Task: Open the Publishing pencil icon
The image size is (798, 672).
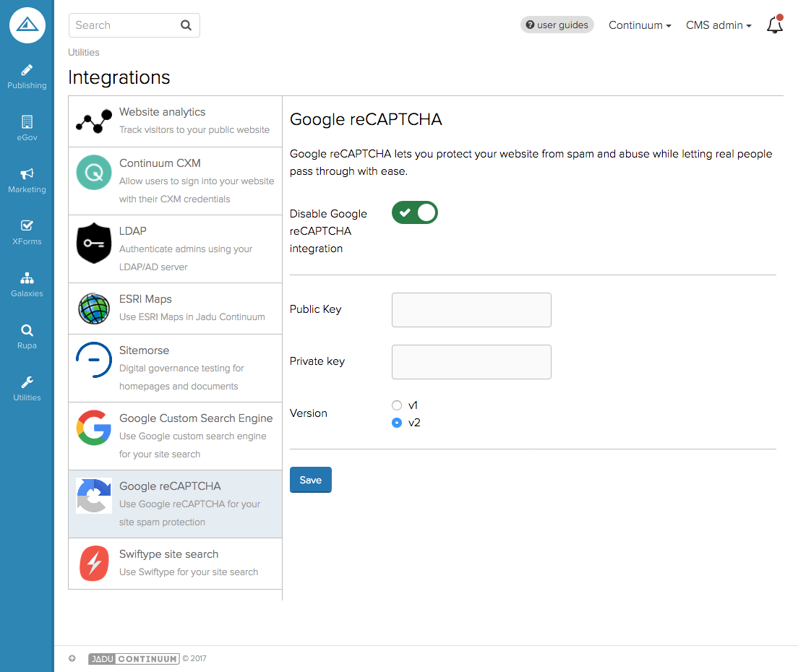Action: point(27,69)
